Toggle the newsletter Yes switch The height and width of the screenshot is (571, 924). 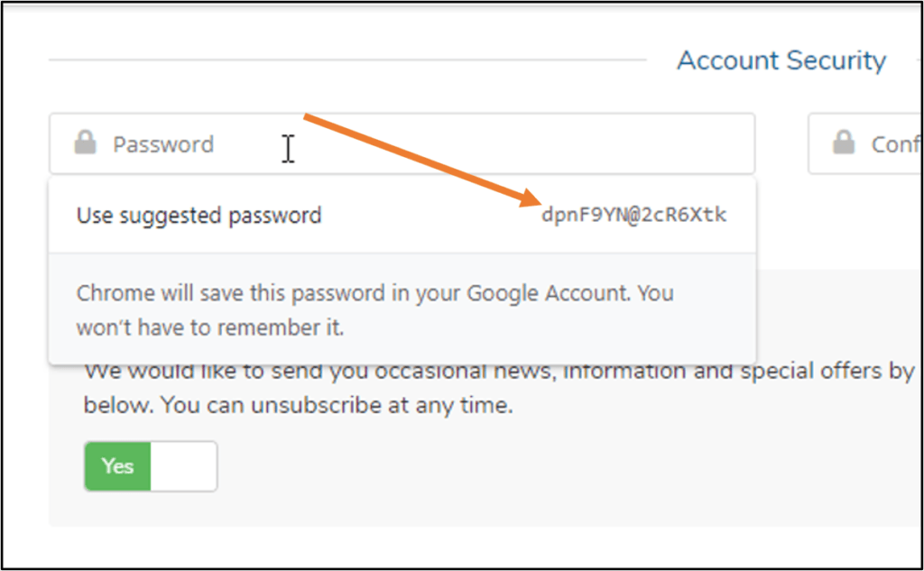click(151, 466)
